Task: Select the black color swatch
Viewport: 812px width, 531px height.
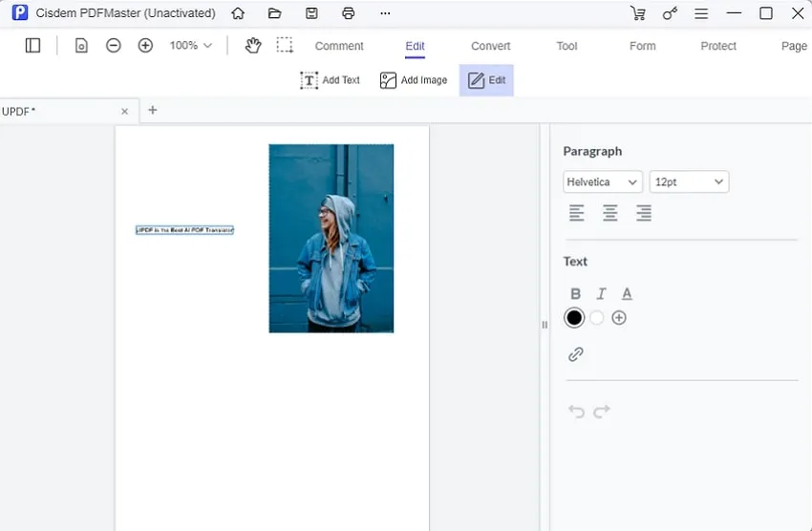Action: tap(574, 318)
